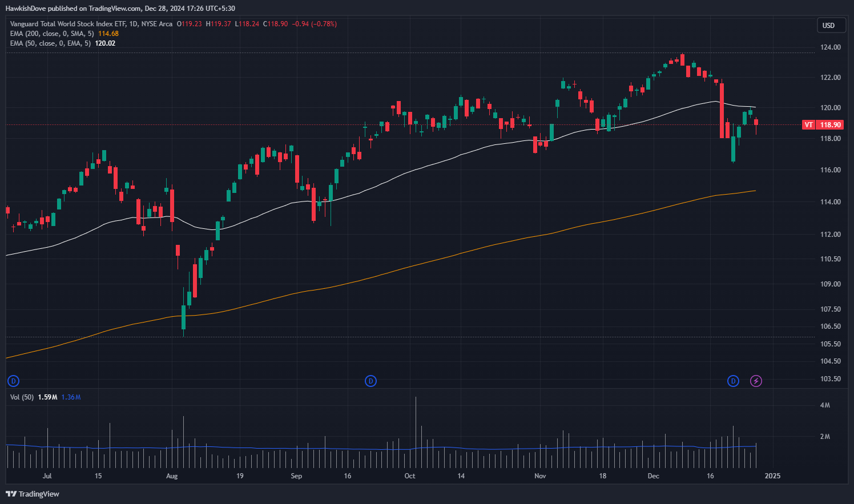Screen dimensions: 854x504
Task: Click the HawkishDove published header text
Action: [x=120, y=9]
